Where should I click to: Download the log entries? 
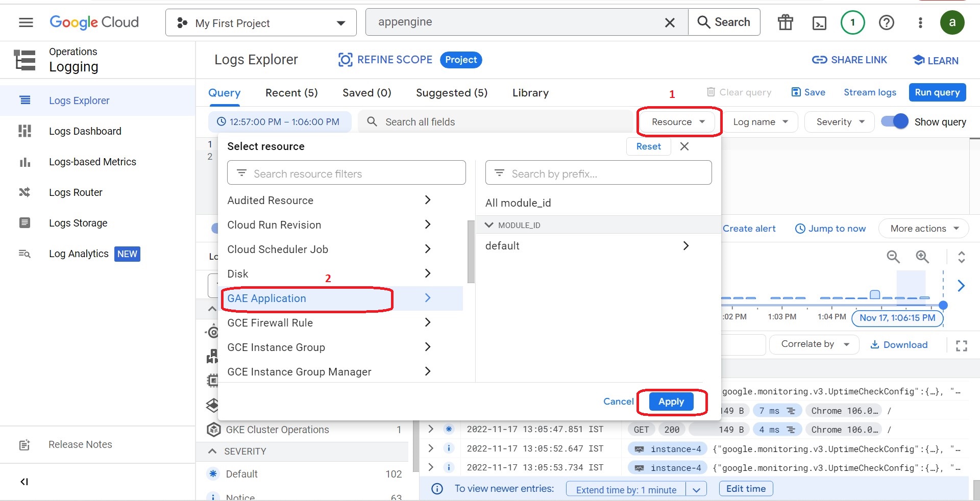click(x=899, y=344)
